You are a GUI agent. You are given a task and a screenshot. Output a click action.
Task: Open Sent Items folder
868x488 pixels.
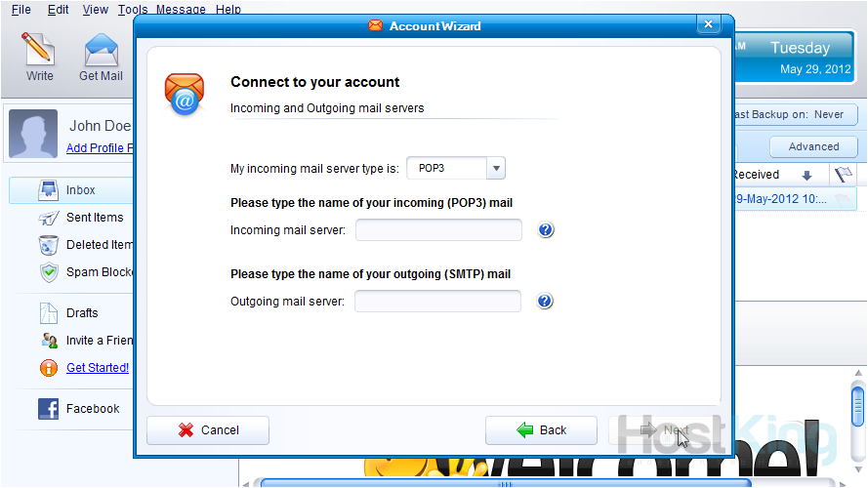(x=94, y=218)
